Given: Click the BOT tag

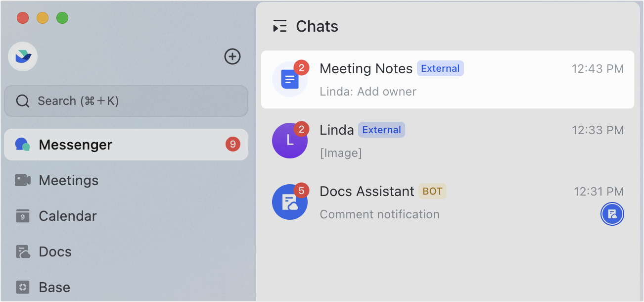Looking at the screenshot, I should [432, 192].
